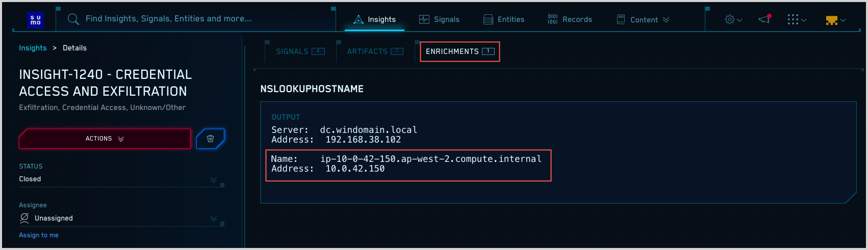Open the Records navigation tab
The width and height of the screenshot is (868, 250).
tap(570, 19)
